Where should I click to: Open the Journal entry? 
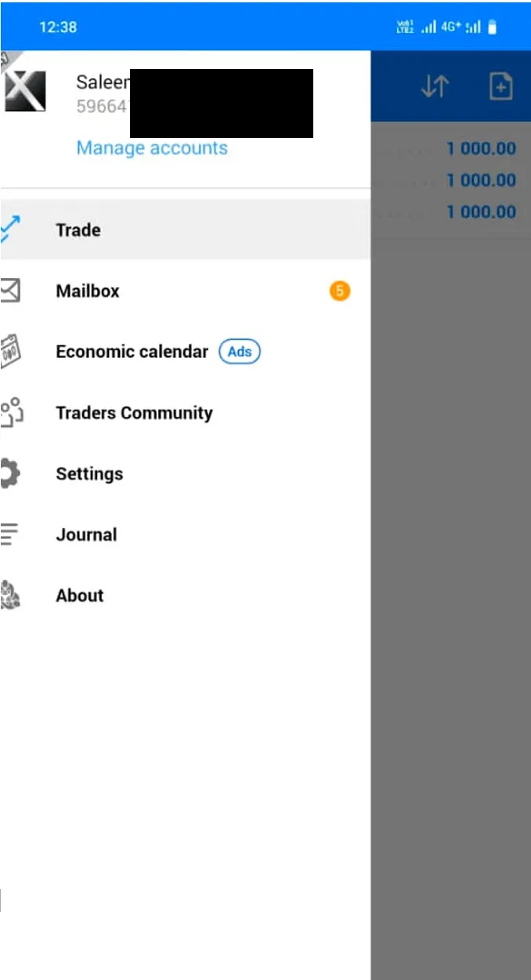click(185, 534)
